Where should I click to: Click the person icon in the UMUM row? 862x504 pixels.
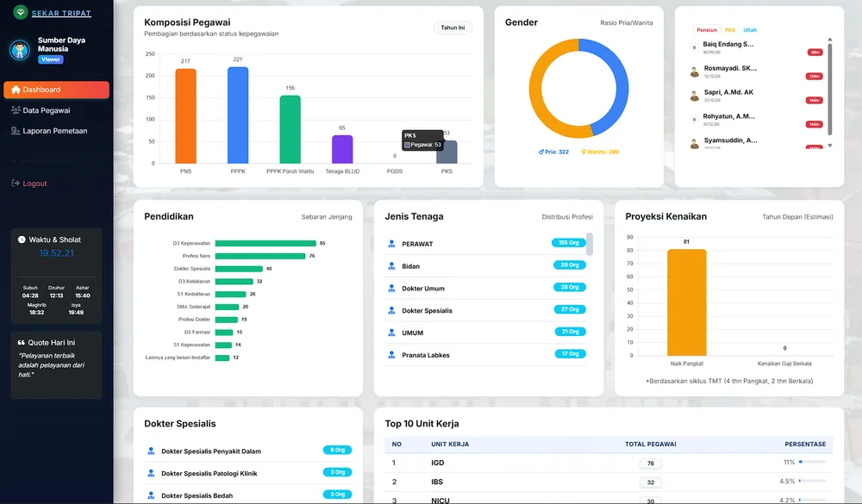(x=391, y=333)
